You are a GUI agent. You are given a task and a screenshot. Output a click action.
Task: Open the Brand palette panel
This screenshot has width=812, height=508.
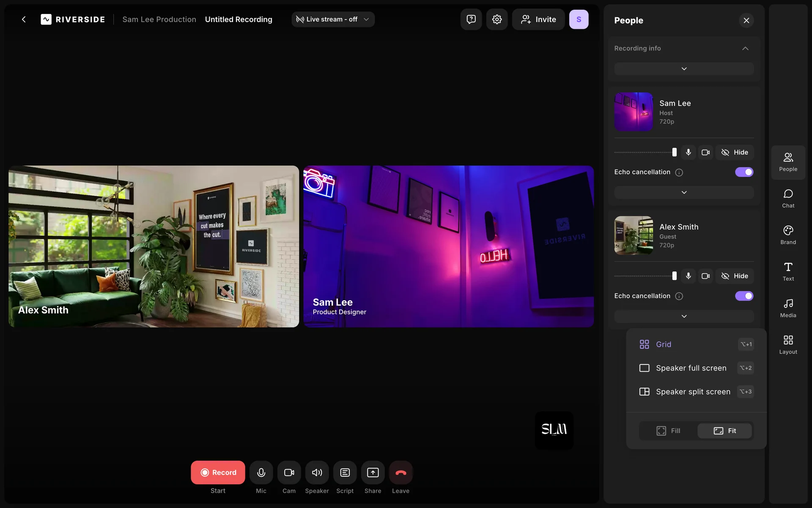click(788, 235)
